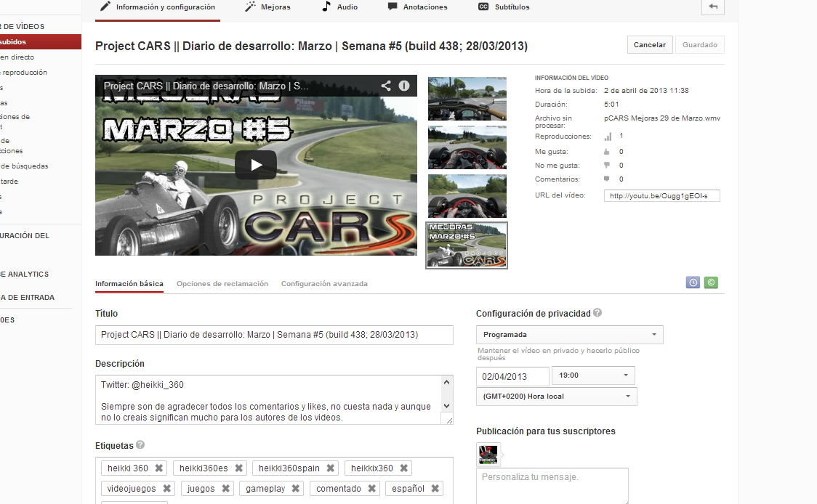
Task: Remove the 'videojuegos' tag
Action: pyautogui.click(x=166, y=488)
